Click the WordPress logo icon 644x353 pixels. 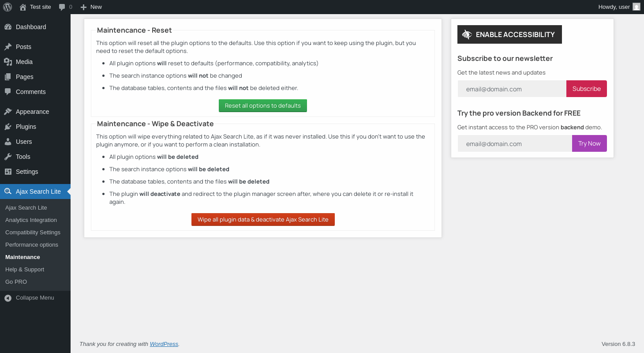click(x=7, y=7)
